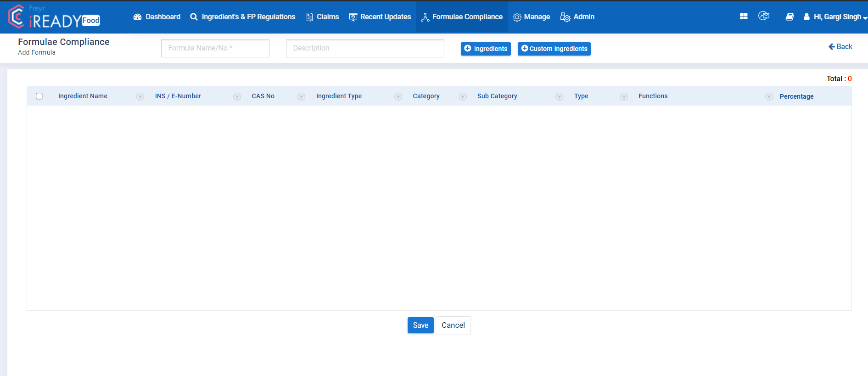Sort by CAS No column header
868x376 pixels.
point(263,96)
